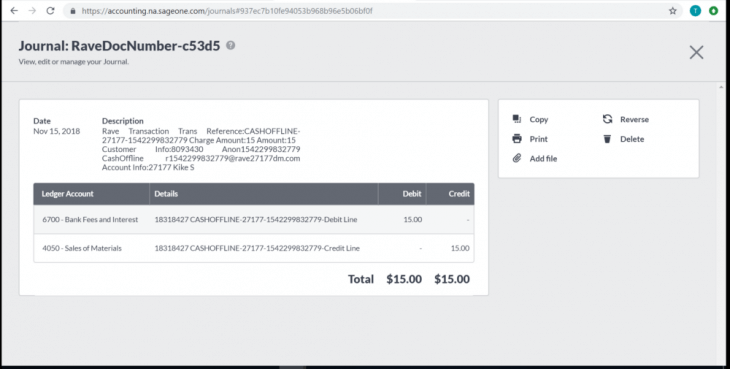Image resolution: width=730 pixels, height=369 pixels.
Task: Open the teal user profile avatar
Action: point(695,11)
